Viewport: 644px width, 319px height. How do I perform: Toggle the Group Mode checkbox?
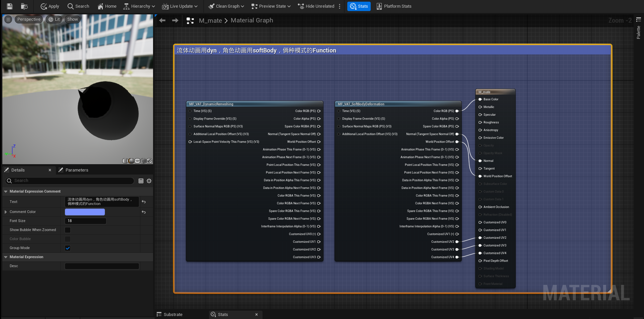coord(68,248)
